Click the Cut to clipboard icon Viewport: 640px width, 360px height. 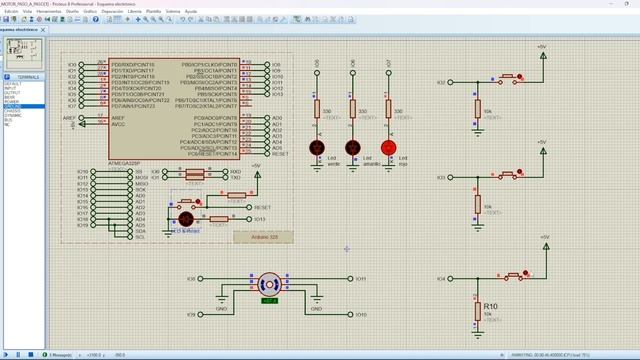(200, 19)
